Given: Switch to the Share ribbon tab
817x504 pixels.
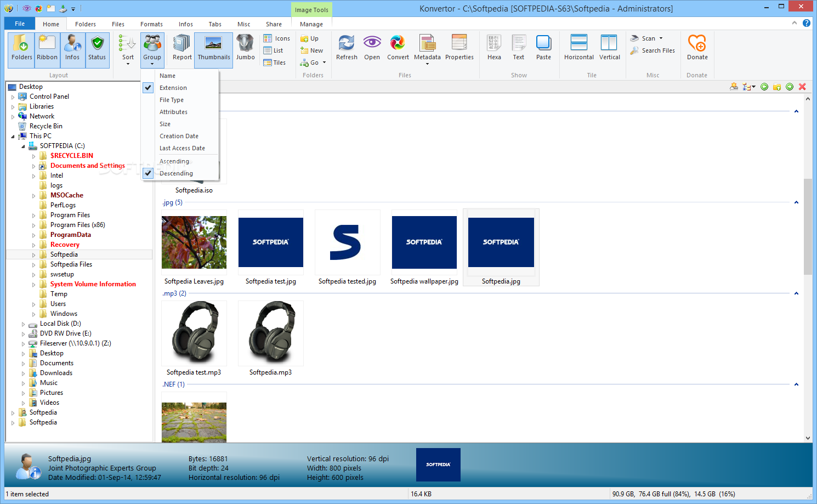Looking at the screenshot, I should click(274, 24).
